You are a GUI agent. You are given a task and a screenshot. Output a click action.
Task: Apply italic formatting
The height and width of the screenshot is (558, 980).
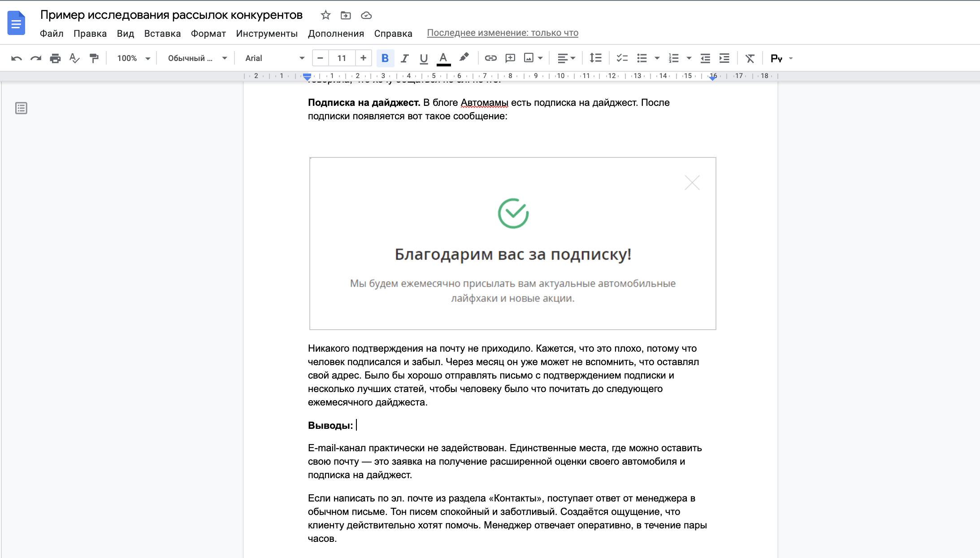[404, 58]
